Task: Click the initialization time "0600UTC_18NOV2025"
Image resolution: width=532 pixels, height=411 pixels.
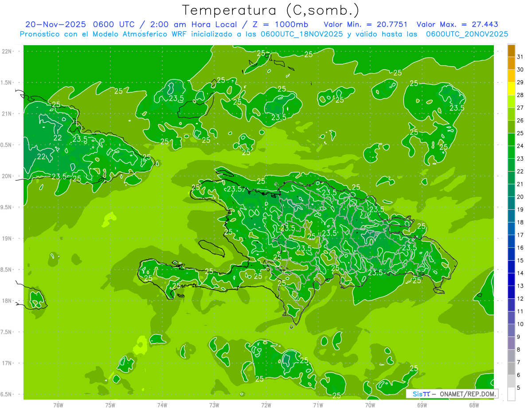Action: point(301,34)
